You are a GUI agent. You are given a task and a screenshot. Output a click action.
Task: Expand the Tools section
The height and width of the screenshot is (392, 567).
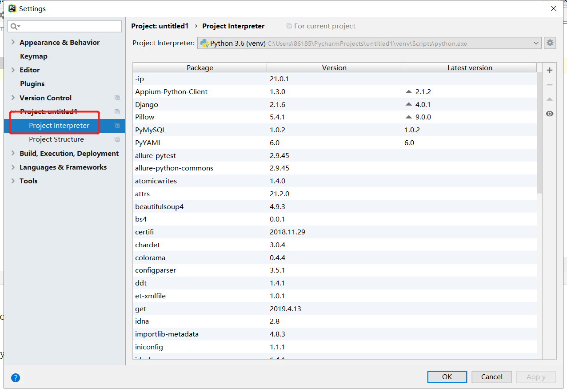(13, 181)
